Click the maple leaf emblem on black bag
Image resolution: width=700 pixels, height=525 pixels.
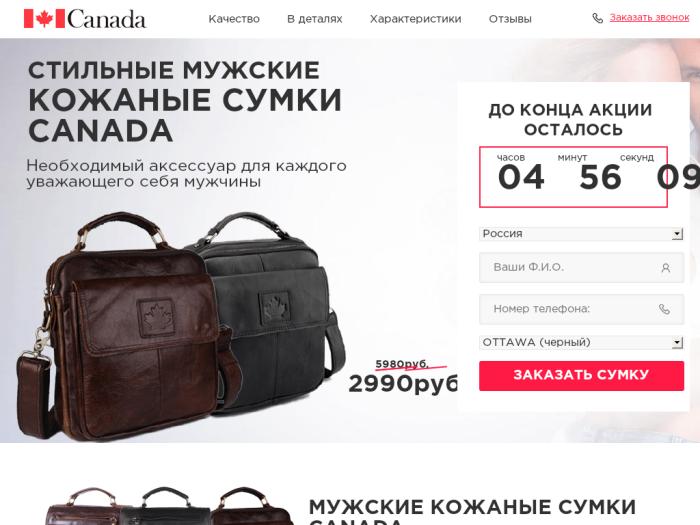point(275,306)
